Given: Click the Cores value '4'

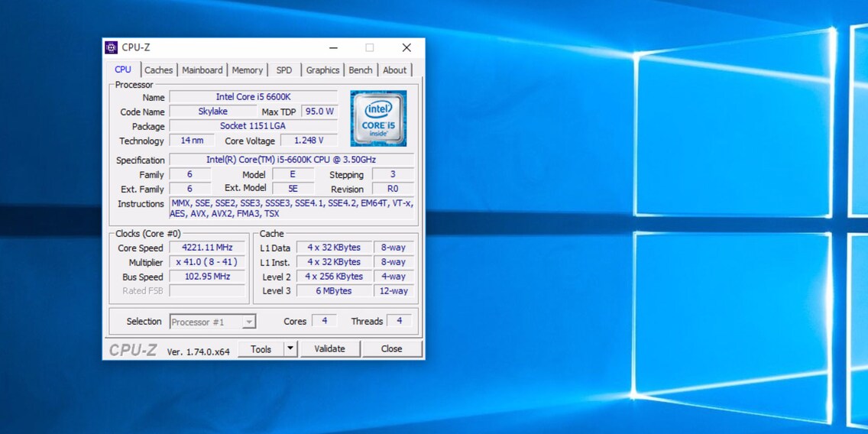Looking at the screenshot, I should tap(325, 320).
